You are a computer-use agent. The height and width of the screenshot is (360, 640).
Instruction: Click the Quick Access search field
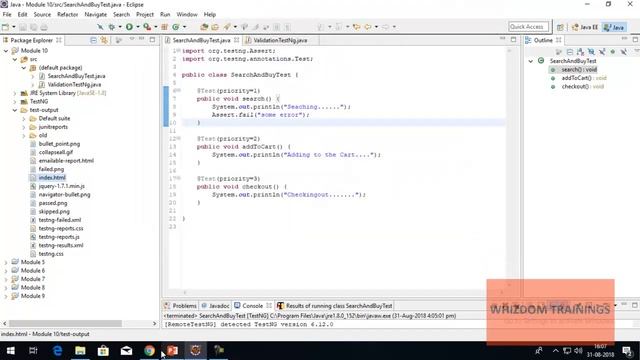point(528,27)
